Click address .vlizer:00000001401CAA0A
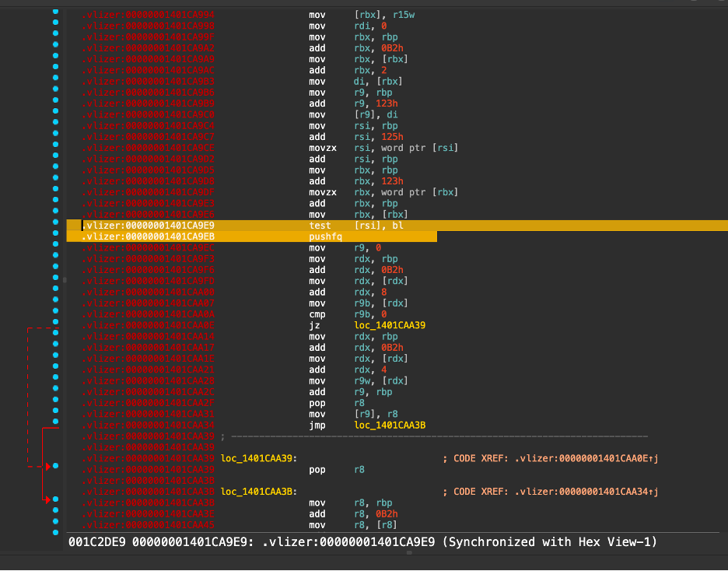Screen dimensions: 728x571 pyautogui.click(x=148, y=314)
